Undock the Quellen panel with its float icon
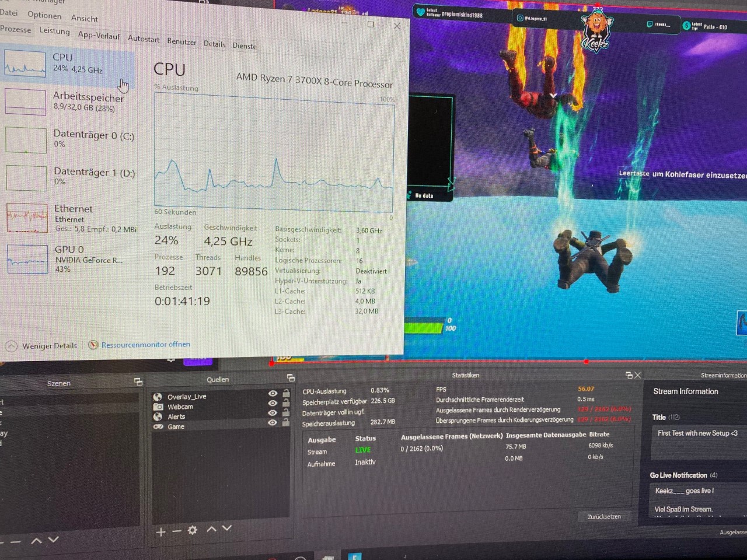This screenshot has width=747, height=560. [x=291, y=378]
